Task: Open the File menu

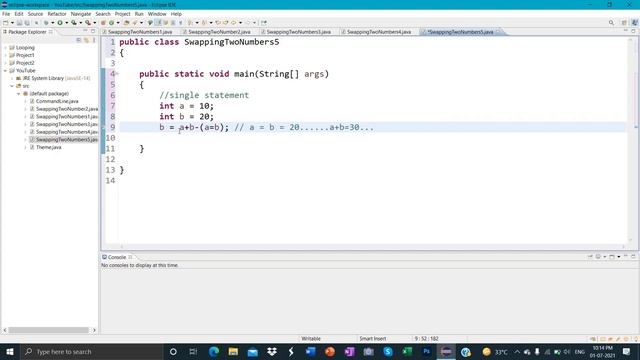Action: [6, 14]
